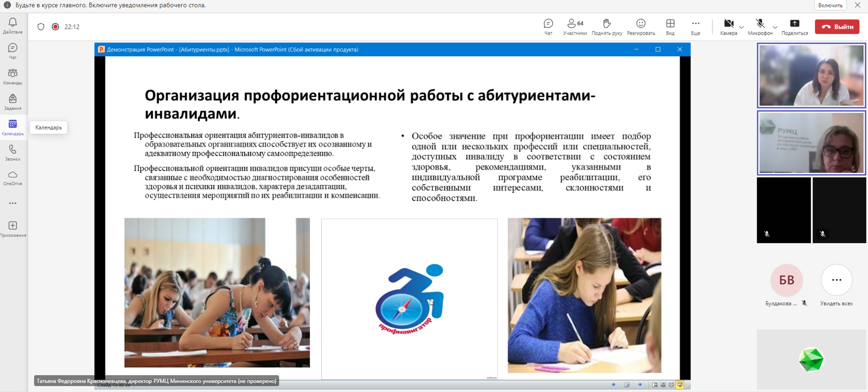
Task: Raise hand (Поднять руку)
Action: (607, 27)
